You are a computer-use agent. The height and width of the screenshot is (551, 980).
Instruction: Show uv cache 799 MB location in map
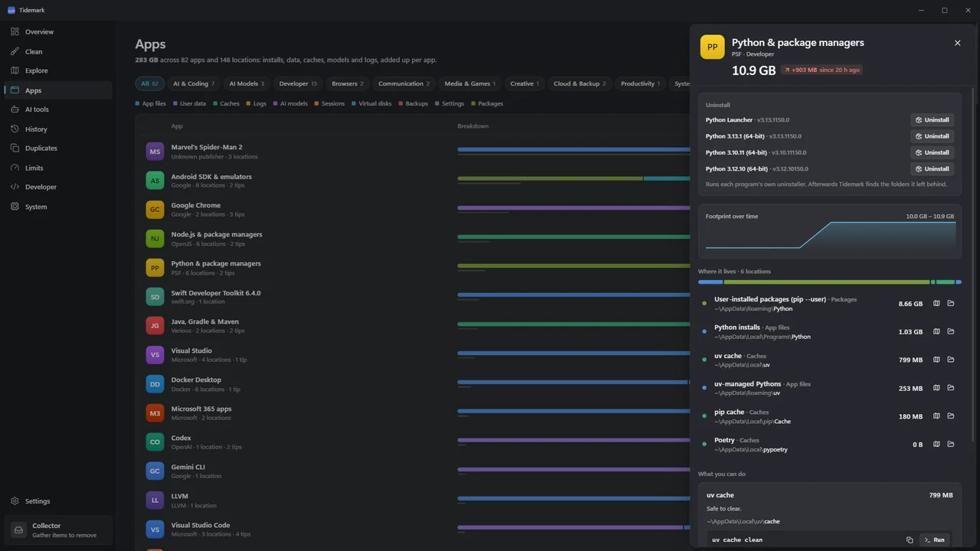pos(936,360)
